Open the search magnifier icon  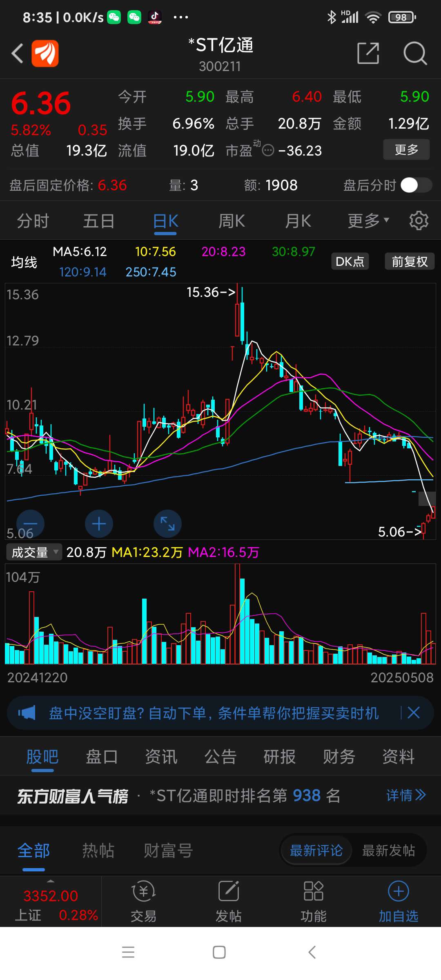point(415,53)
